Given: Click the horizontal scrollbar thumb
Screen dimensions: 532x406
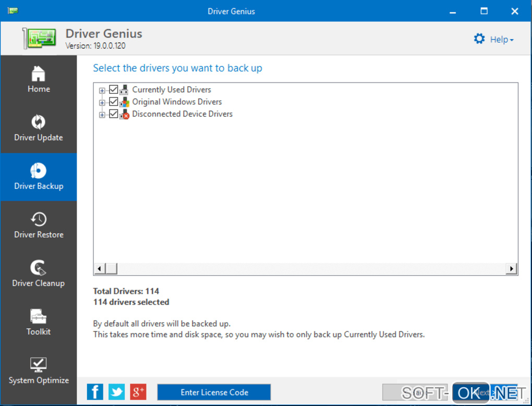Looking at the screenshot, I should point(111,269).
